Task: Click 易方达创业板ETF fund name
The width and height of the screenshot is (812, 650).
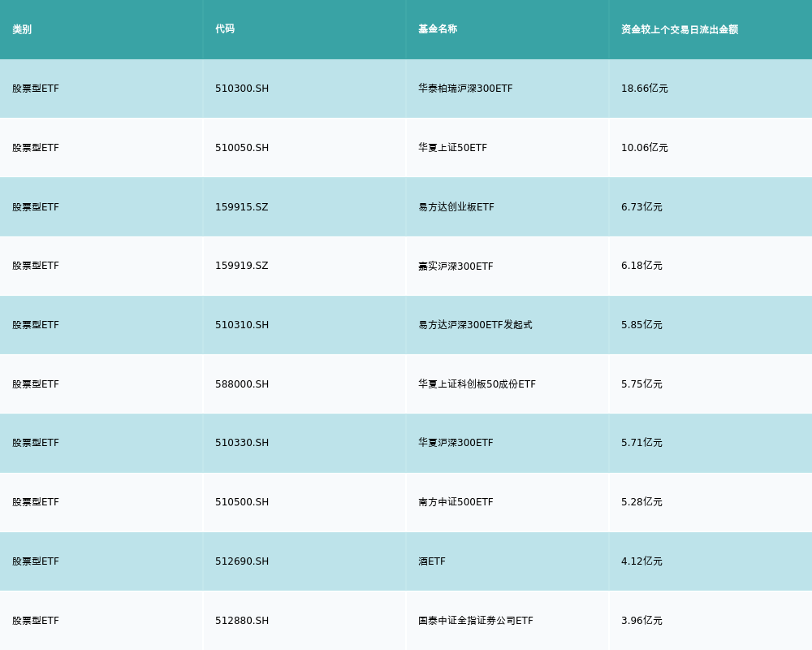Action: (x=456, y=207)
